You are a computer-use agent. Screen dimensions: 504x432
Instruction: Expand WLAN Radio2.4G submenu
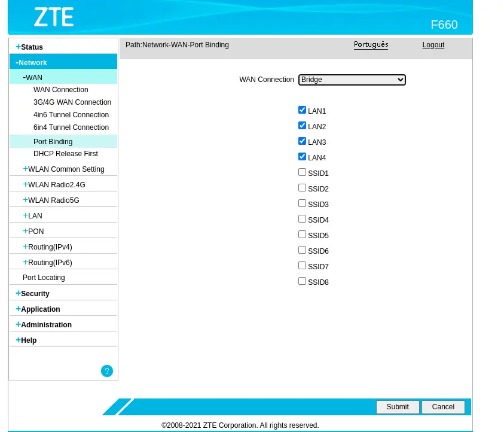click(x=54, y=185)
